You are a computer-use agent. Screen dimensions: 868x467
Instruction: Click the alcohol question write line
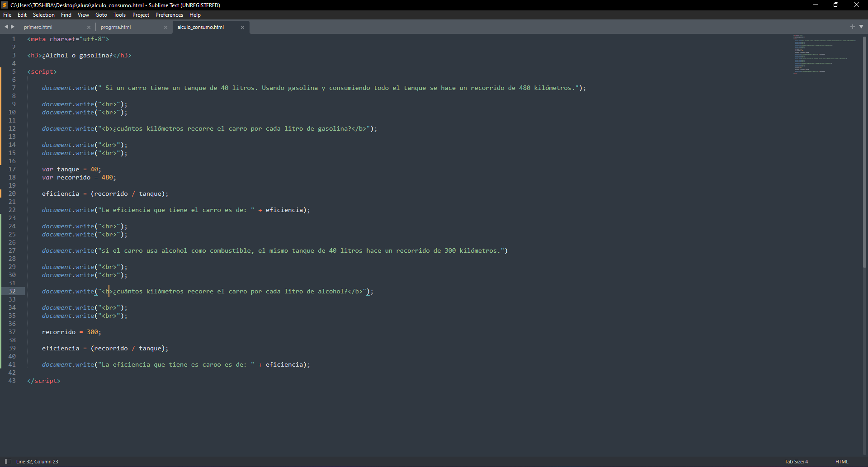[x=208, y=292]
